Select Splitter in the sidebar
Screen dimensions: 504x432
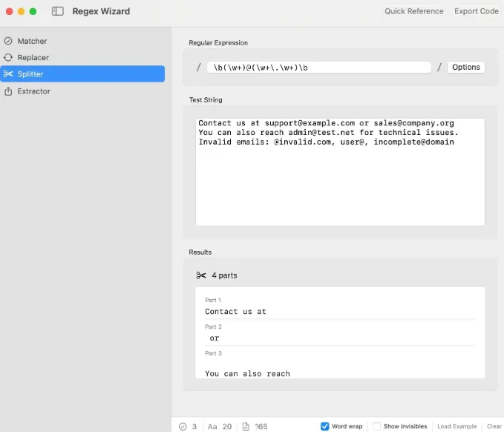82,74
